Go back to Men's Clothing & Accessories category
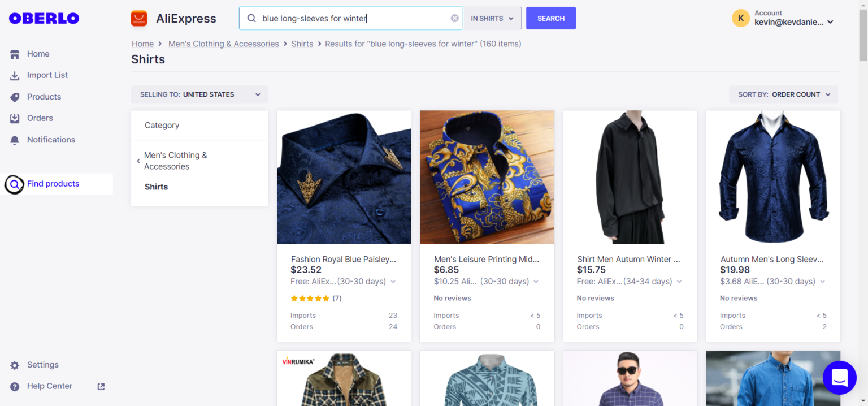Image resolution: width=868 pixels, height=406 pixels. [x=175, y=161]
